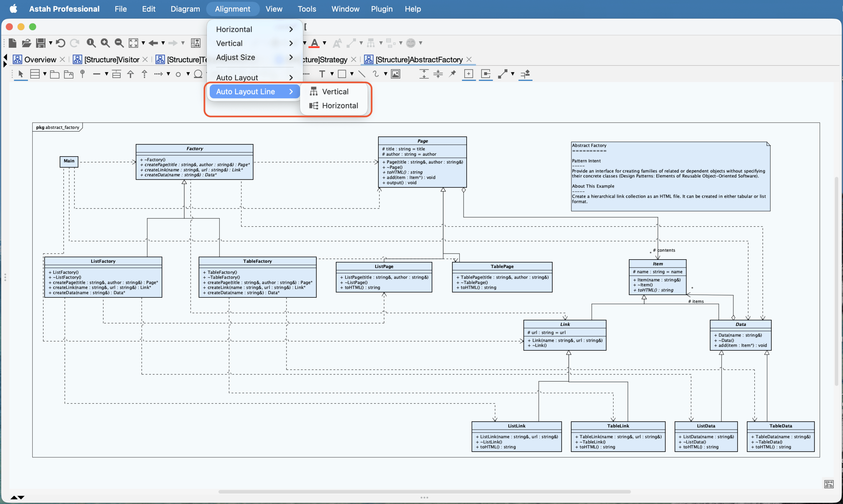Open diagram map icon at bottom-right
This screenshot has width=843, height=504.
(829, 484)
